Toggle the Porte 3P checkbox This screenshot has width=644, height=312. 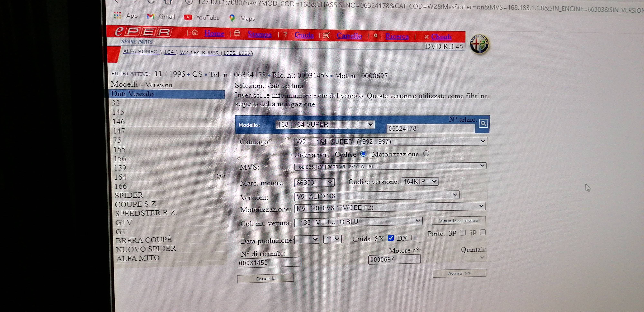tap(463, 233)
